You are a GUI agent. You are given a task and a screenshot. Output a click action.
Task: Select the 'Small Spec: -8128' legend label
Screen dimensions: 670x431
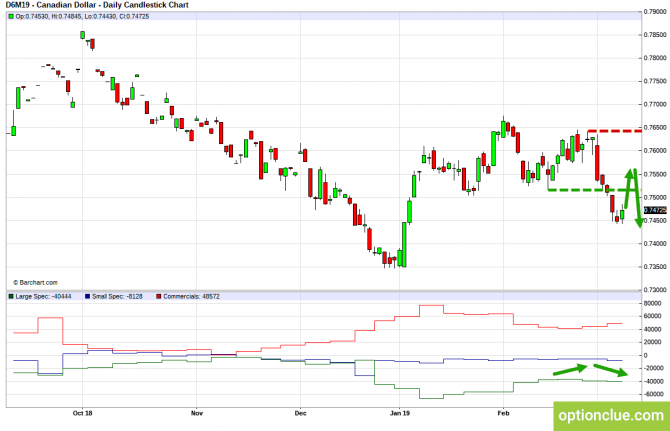[x=117, y=296]
